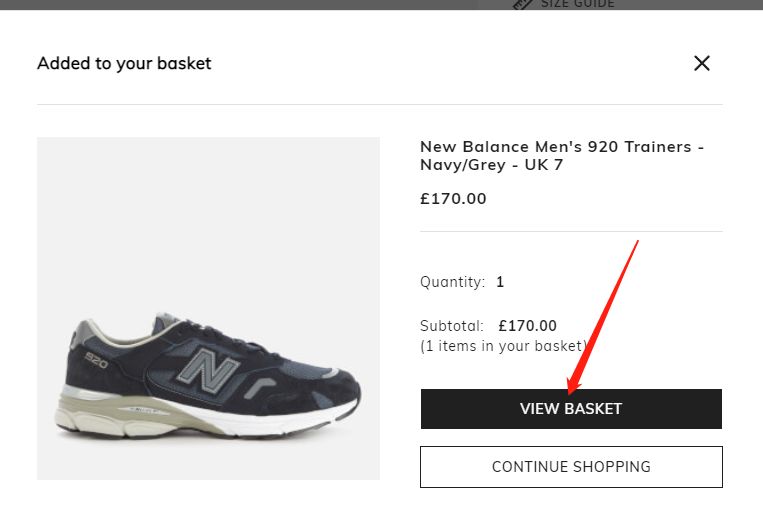The height and width of the screenshot is (515, 763).
Task: Click the quantity value 1
Action: click(x=500, y=282)
